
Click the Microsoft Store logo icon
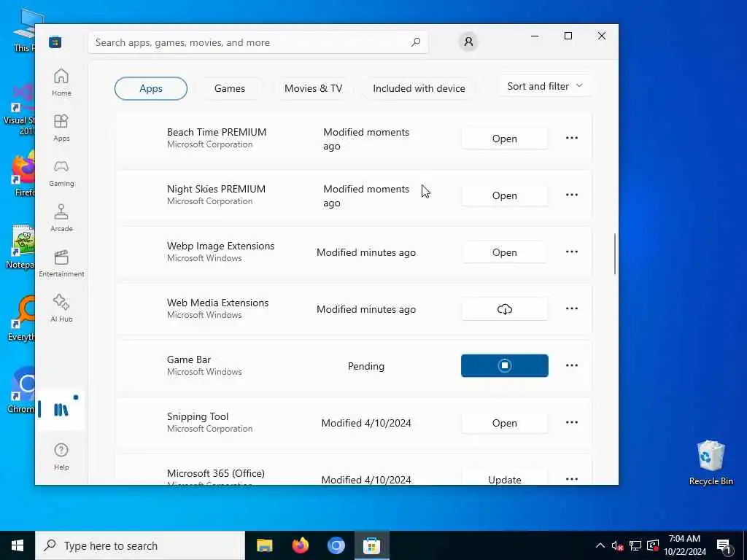point(55,42)
